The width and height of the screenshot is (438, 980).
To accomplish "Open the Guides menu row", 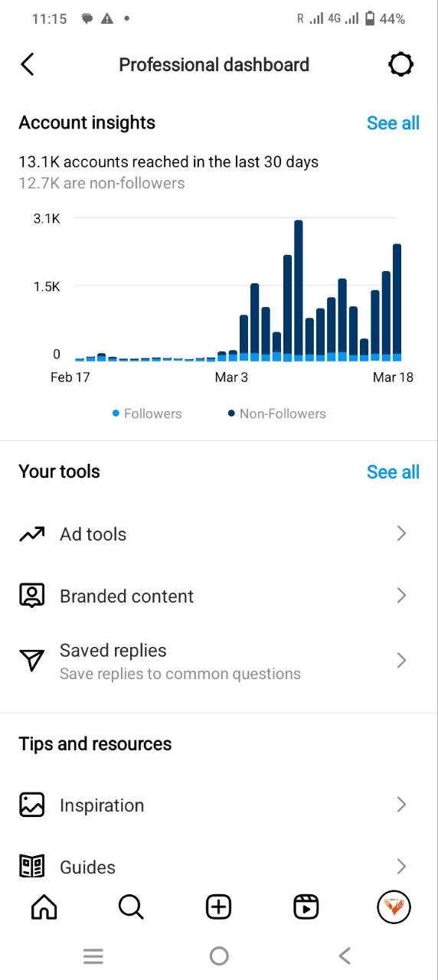I will [219, 867].
